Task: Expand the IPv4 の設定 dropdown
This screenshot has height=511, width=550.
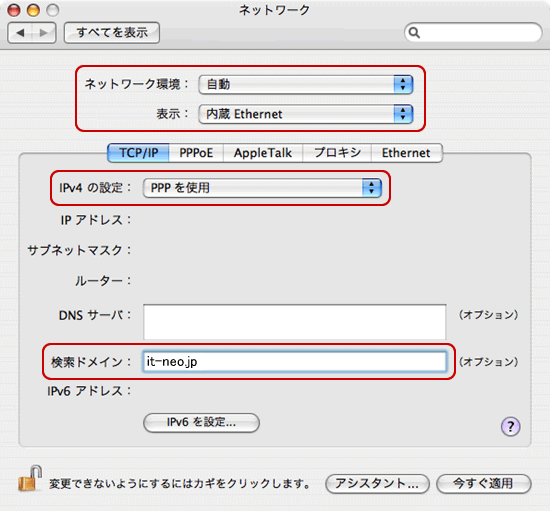Action: [262, 188]
